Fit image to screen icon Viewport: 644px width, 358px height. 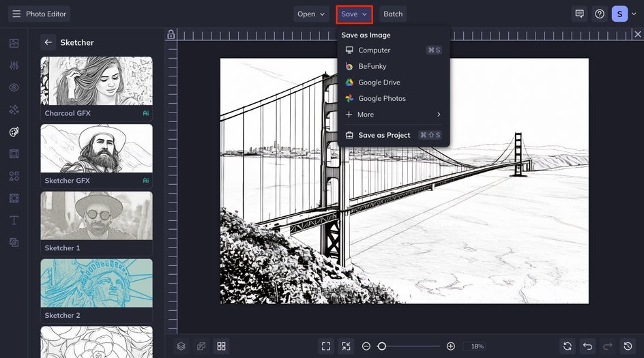tap(326, 346)
